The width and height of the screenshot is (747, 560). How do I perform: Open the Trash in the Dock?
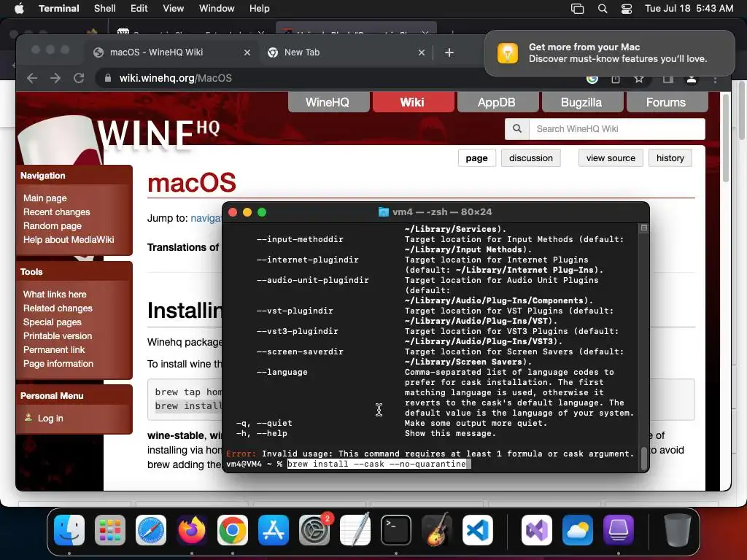coord(678,530)
